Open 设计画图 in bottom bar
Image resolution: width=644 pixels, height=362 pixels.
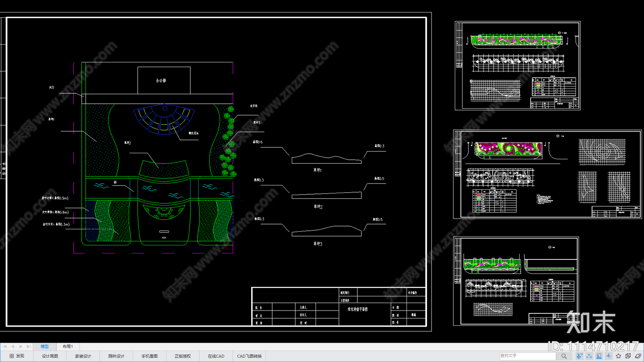pyautogui.click(x=50, y=356)
